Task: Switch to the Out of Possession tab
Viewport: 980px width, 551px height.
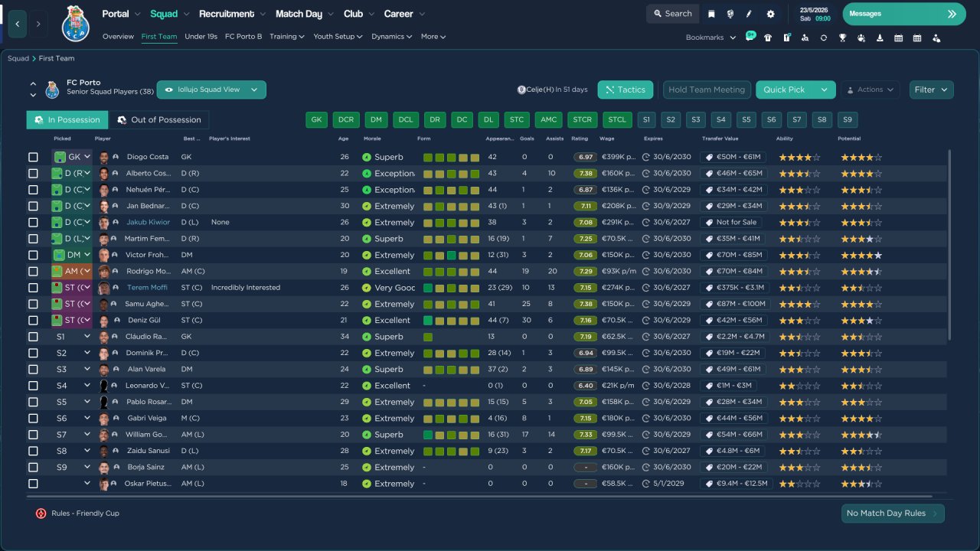Action: (158, 120)
